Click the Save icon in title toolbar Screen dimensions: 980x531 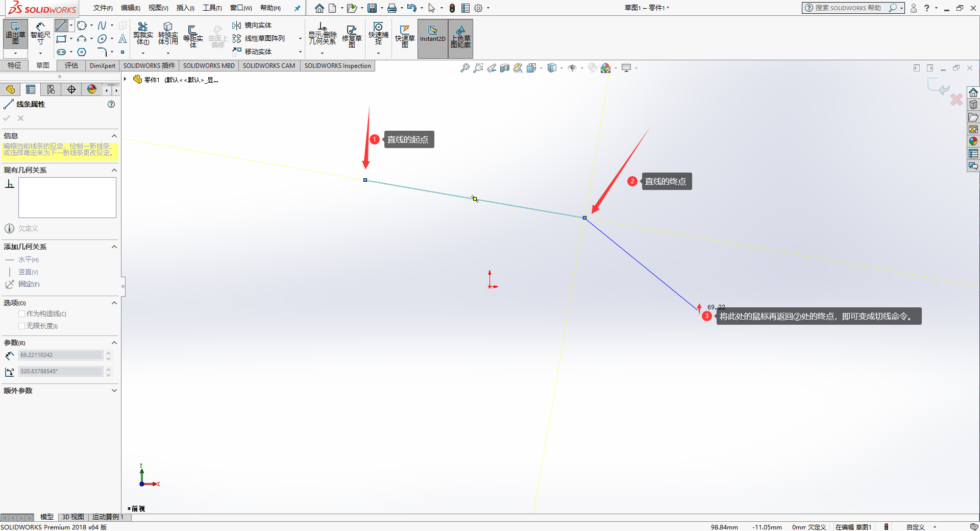(x=372, y=8)
